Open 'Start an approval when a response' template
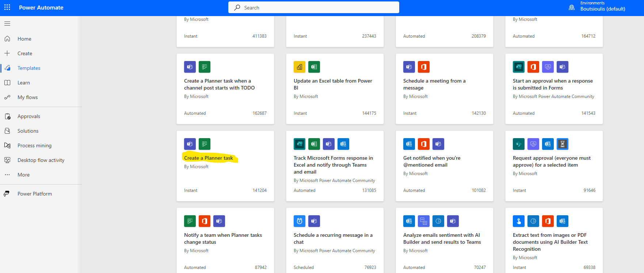This screenshot has width=644, height=273. [x=553, y=84]
